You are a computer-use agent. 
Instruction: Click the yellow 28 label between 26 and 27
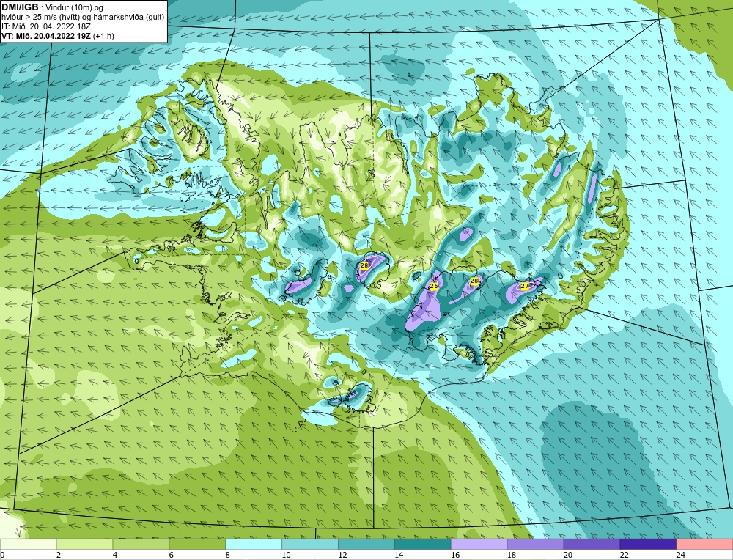474,281
